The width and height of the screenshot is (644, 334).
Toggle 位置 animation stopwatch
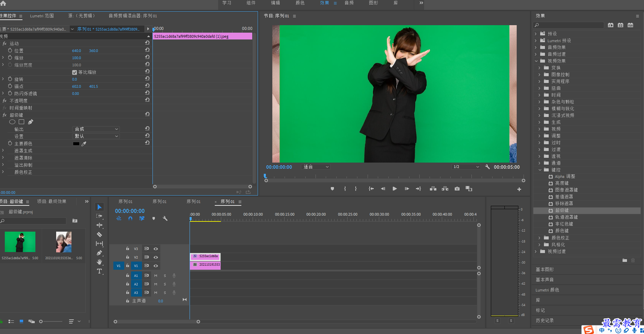(10, 50)
